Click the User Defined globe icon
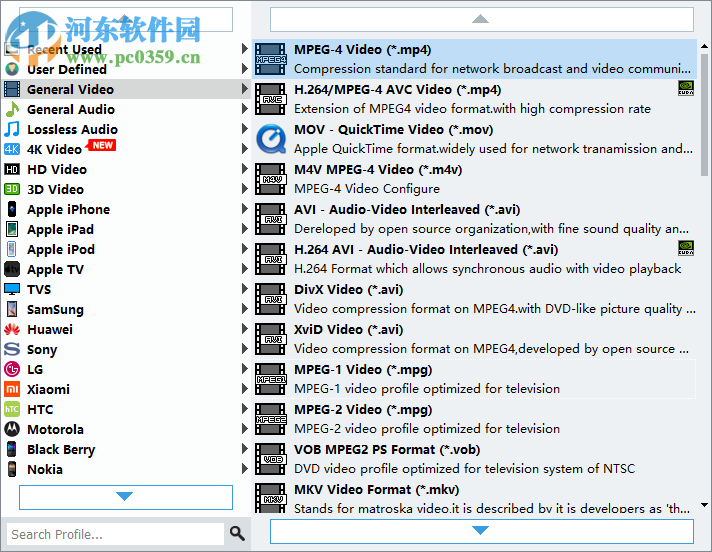This screenshot has height=552, width=712. 12,69
